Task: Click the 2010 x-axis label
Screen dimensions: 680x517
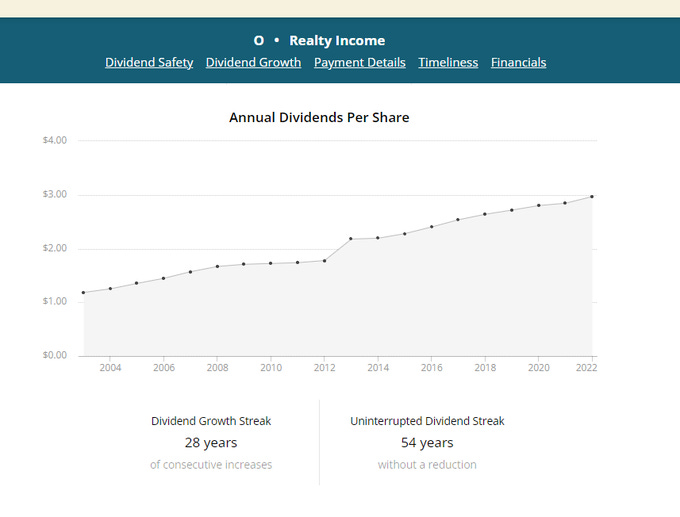Action: click(x=271, y=368)
